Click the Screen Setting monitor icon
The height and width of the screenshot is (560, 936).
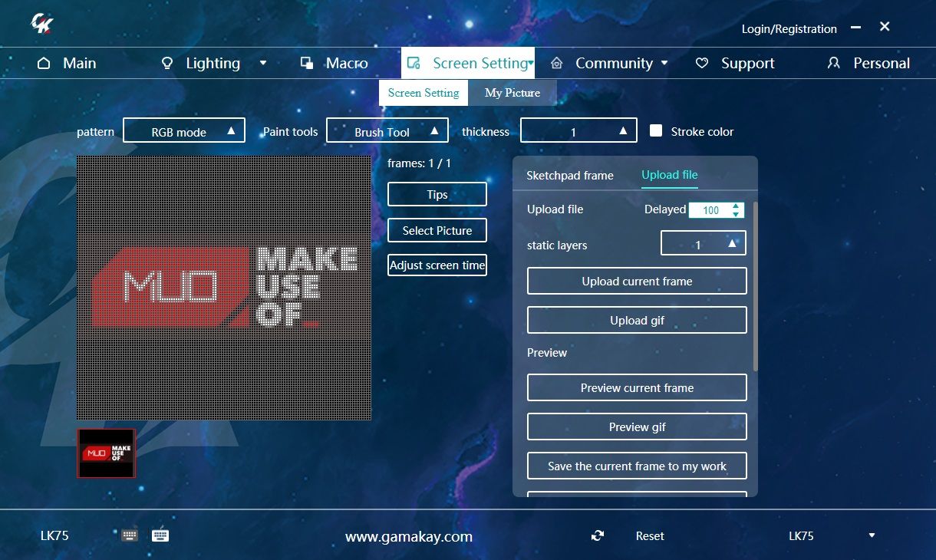click(414, 63)
